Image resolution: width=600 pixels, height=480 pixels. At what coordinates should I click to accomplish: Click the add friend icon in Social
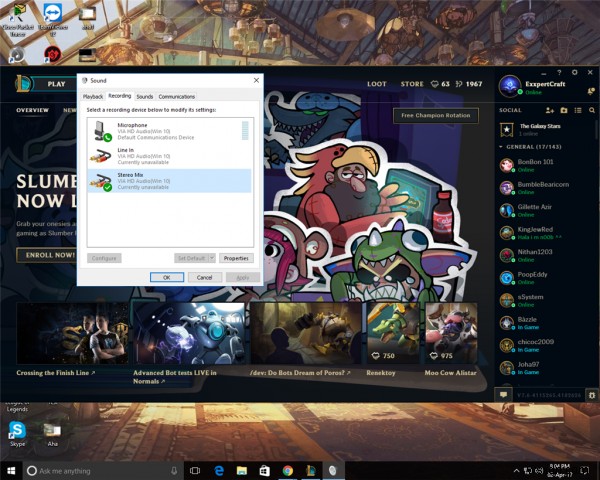tap(549, 110)
